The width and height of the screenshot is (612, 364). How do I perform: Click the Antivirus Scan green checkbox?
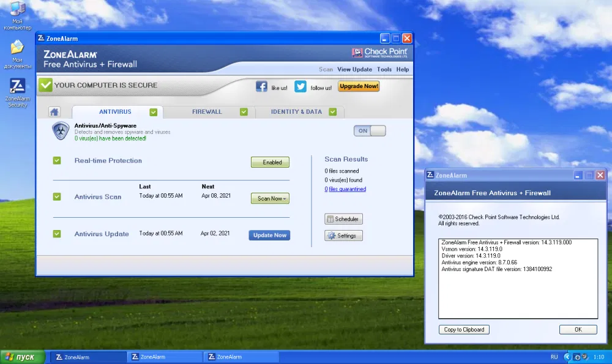[x=57, y=196]
